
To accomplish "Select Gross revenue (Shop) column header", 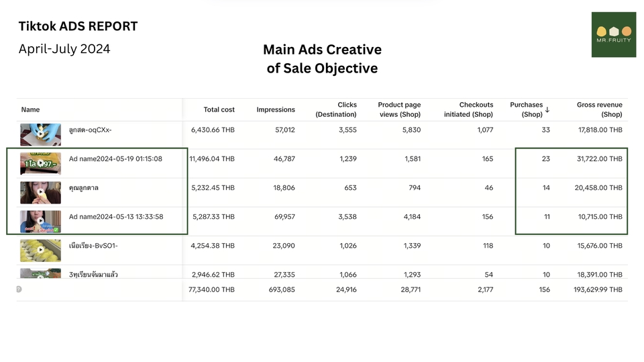I will coord(599,109).
